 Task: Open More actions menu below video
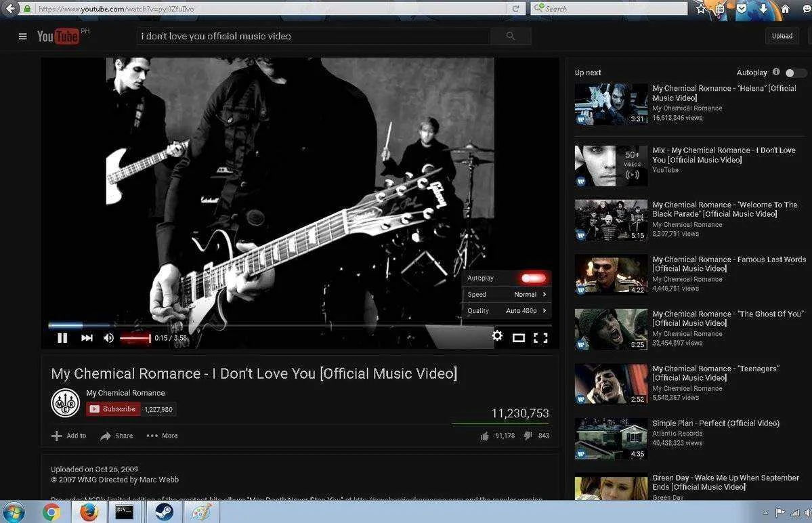click(162, 436)
